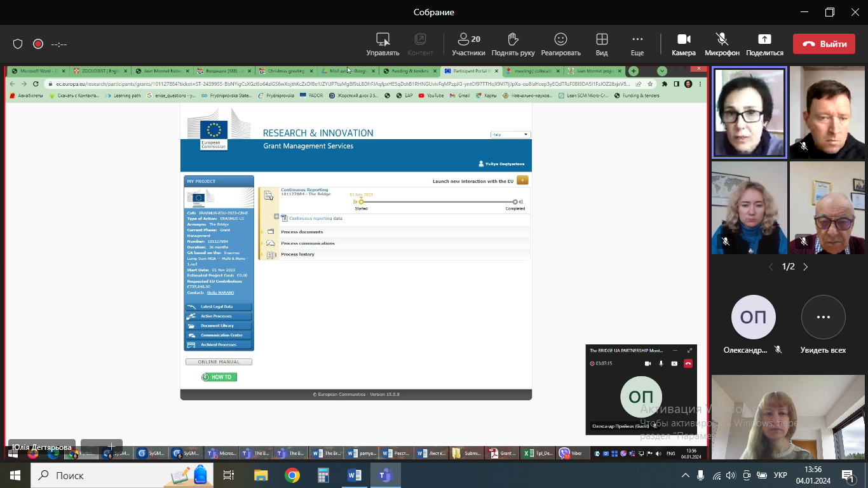Go to next page of participant videos

pyautogui.click(x=806, y=267)
